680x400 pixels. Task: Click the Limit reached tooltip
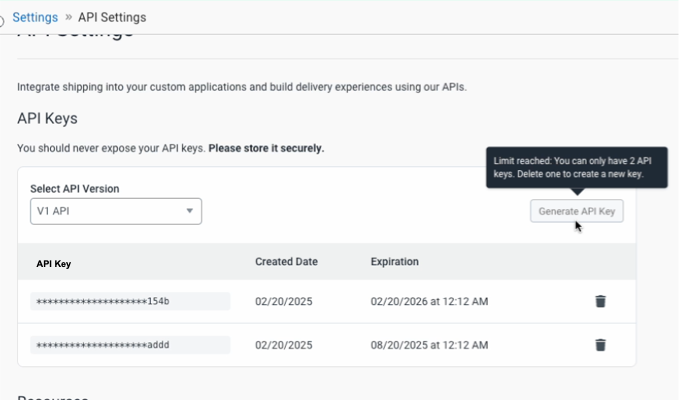[x=575, y=166]
